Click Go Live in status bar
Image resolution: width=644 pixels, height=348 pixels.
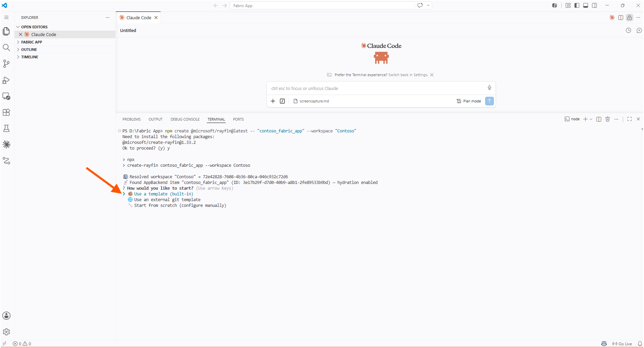pos(622,344)
